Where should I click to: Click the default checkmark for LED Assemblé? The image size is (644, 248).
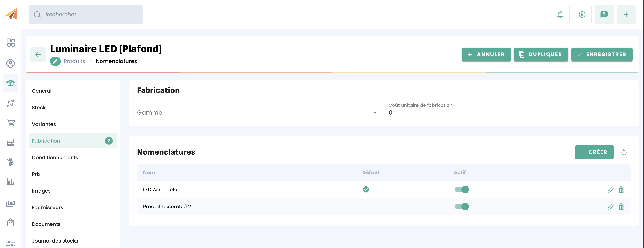tap(366, 190)
